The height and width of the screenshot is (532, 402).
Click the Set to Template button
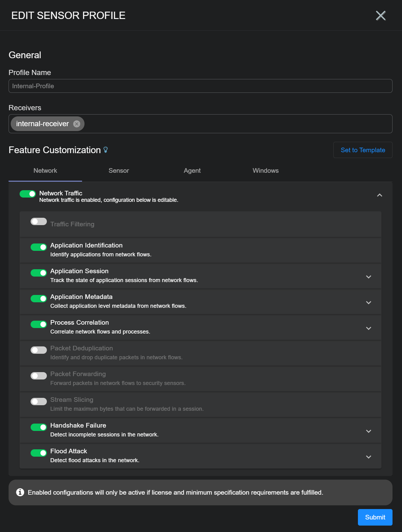pos(363,150)
